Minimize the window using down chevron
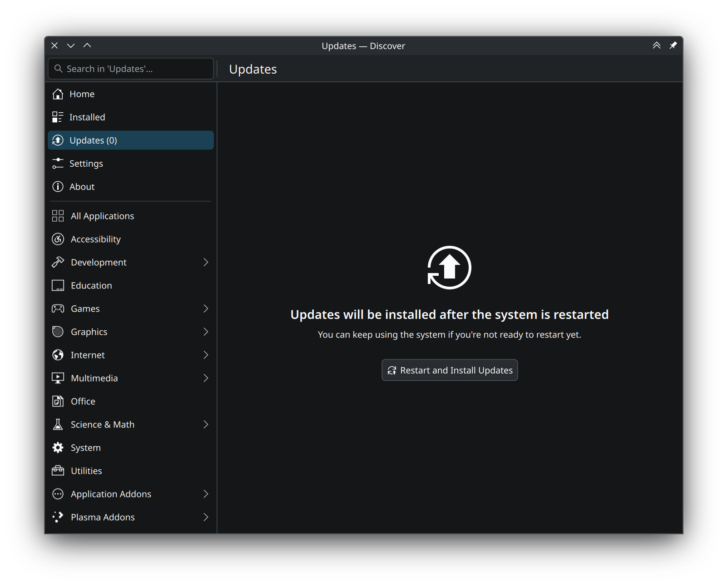 pyautogui.click(x=71, y=45)
